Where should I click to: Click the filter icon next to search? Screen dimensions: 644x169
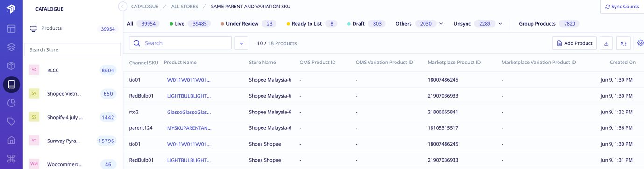click(241, 43)
